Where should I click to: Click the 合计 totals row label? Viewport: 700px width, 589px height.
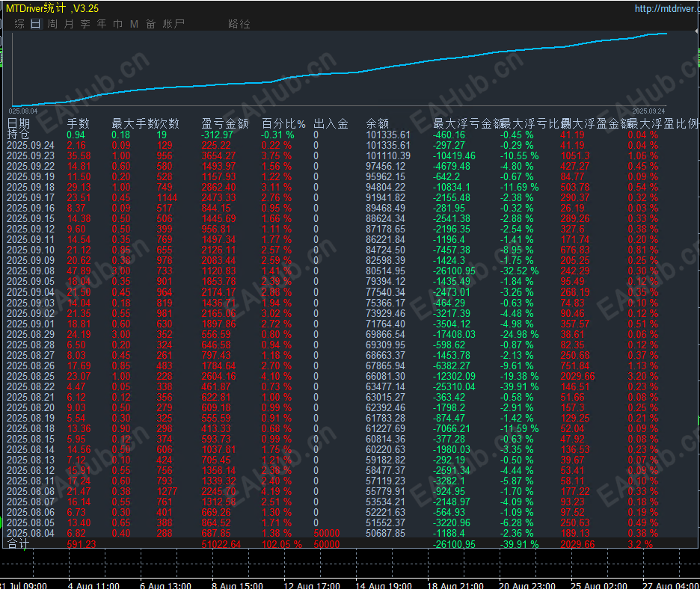point(18,544)
